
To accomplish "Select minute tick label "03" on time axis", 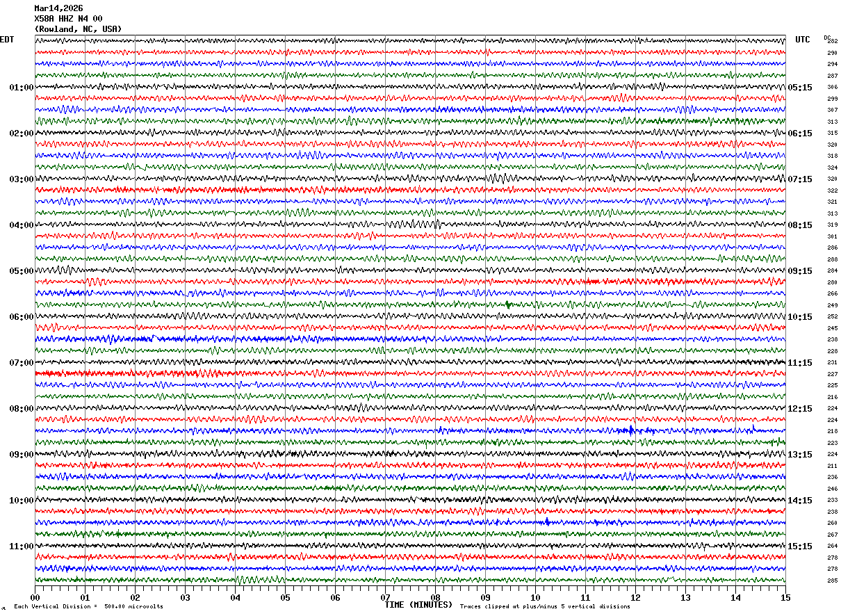I will click(185, 597).
